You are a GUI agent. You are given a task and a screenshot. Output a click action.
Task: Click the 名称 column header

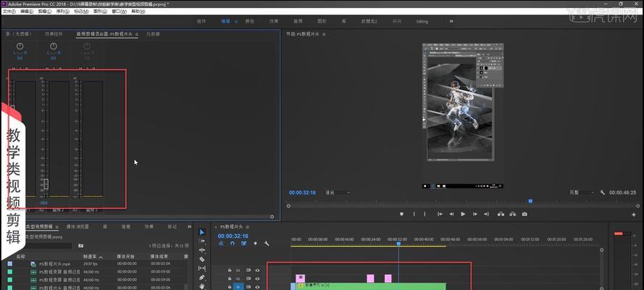[20, 257]
